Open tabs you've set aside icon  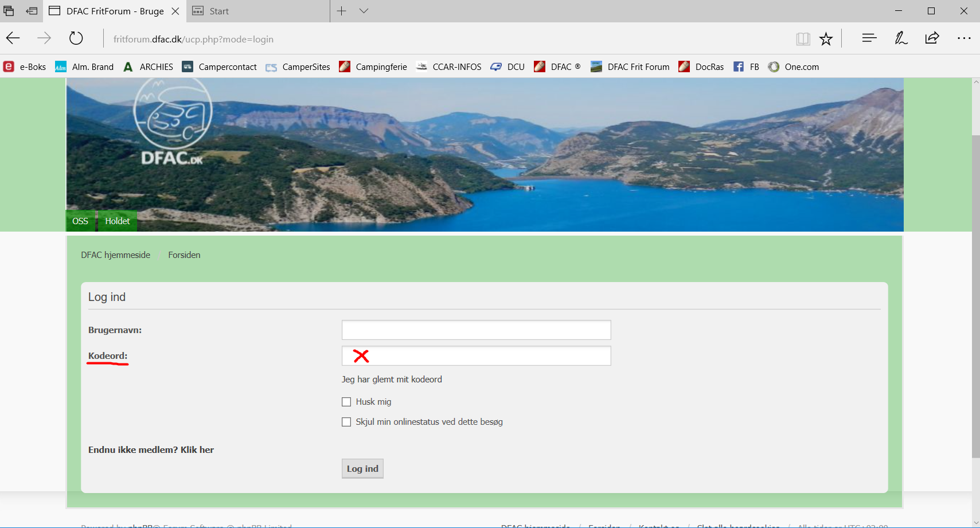[9, 11]
